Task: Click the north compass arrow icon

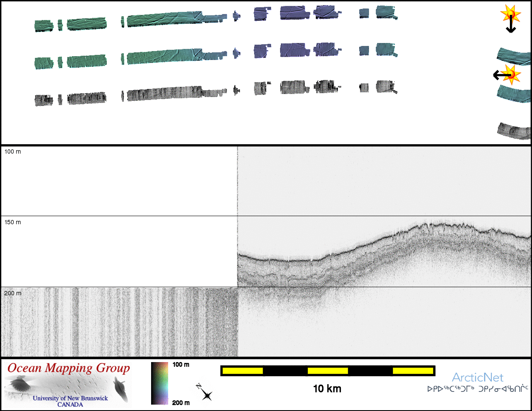Action: click(204, 392)
